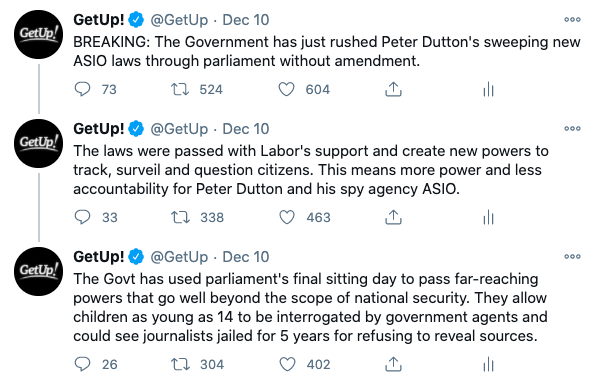Viewport: 597px width, 383px height.
Task: Like the tweet with 604 likes
Action: (x=286, y=89)
